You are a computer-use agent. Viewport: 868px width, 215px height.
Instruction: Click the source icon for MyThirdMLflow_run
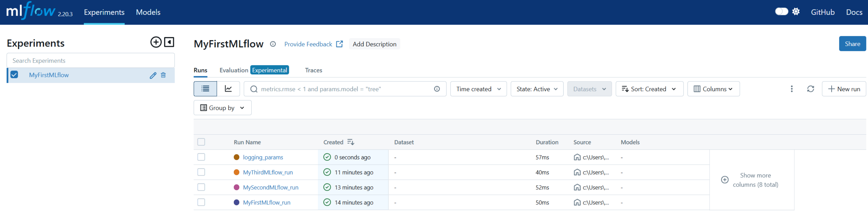[577, 172]
